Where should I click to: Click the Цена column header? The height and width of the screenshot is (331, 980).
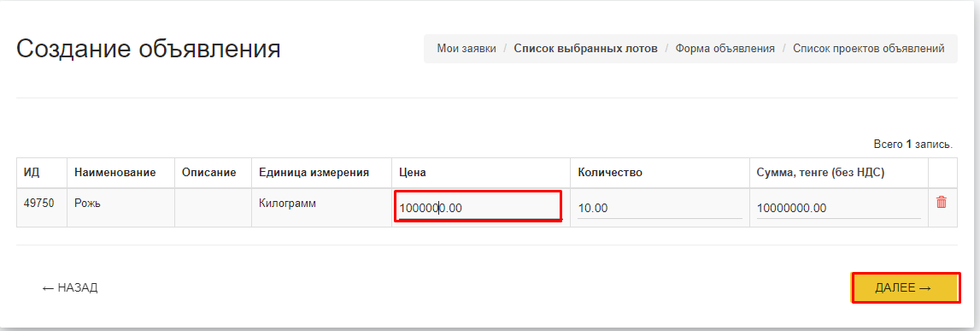click(x=413, y=172)
